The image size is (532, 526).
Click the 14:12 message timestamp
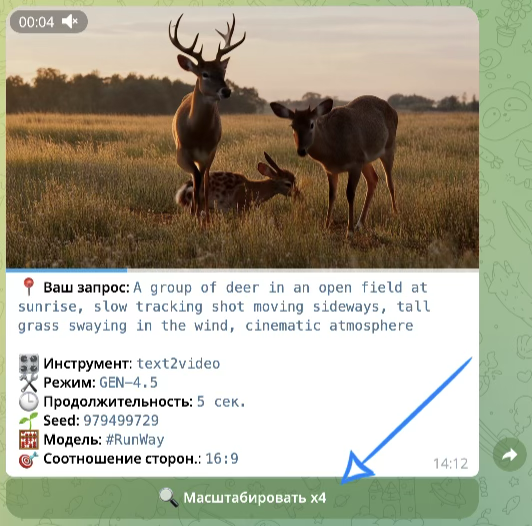pyautogui.click(x=451, y=464)
